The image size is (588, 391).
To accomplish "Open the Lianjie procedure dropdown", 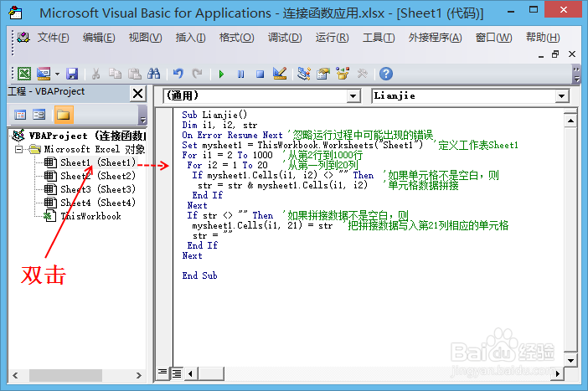I will (561, 96).
